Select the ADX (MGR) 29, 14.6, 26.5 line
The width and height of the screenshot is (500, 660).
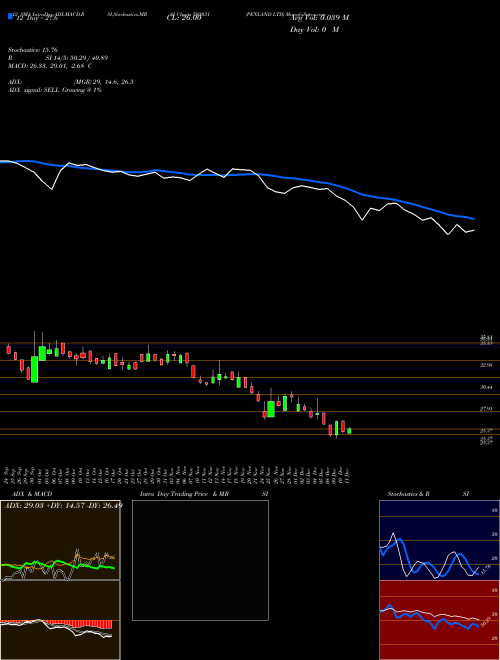coord(71,82)
